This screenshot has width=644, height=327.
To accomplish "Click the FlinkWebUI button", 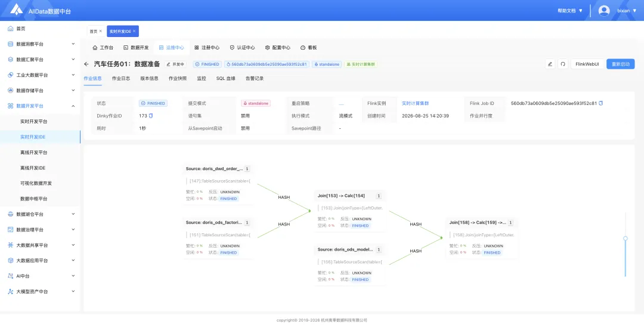I will click(587, 64).
